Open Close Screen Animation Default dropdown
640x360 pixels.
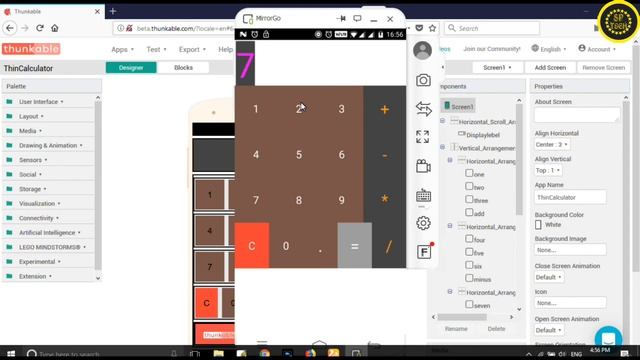[549, 277]
